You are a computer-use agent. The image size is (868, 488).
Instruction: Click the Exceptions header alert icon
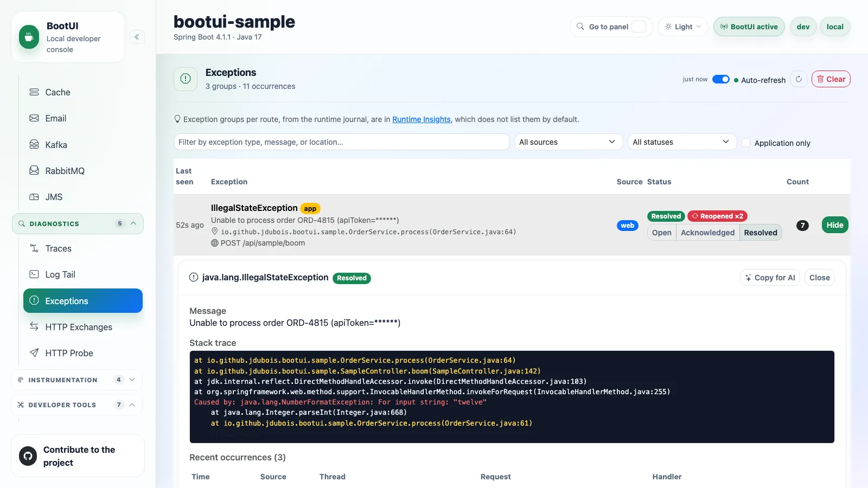(x=186, y=79)
